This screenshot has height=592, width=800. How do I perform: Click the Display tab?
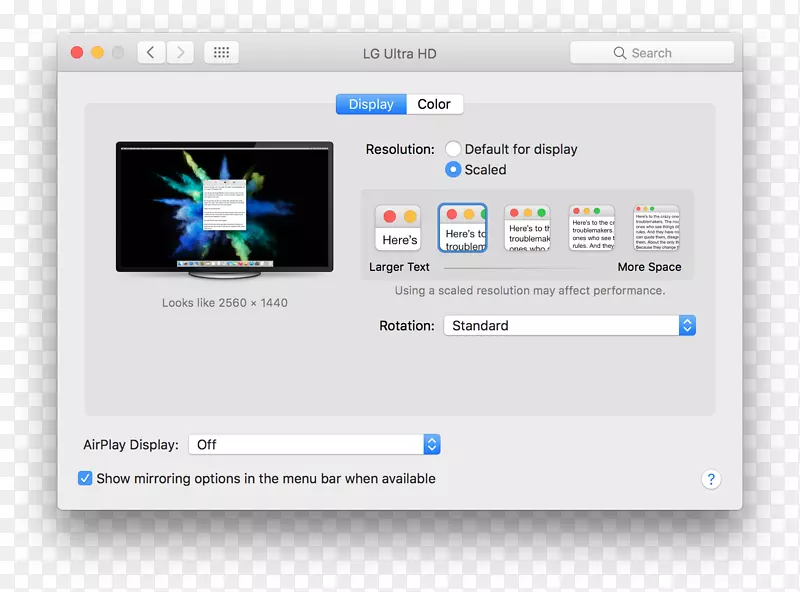[x=370, y=104]
